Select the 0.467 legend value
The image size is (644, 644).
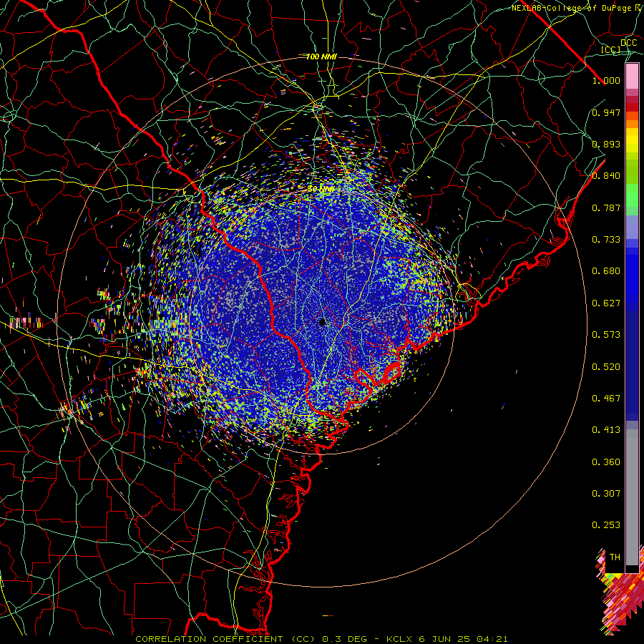point(606,399)
